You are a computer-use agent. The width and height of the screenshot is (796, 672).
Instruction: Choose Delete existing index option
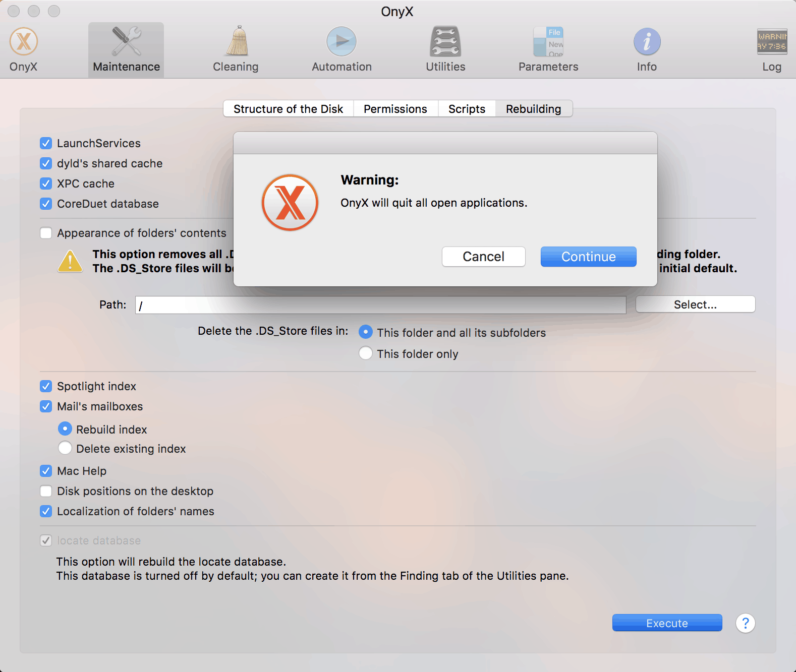65,448
